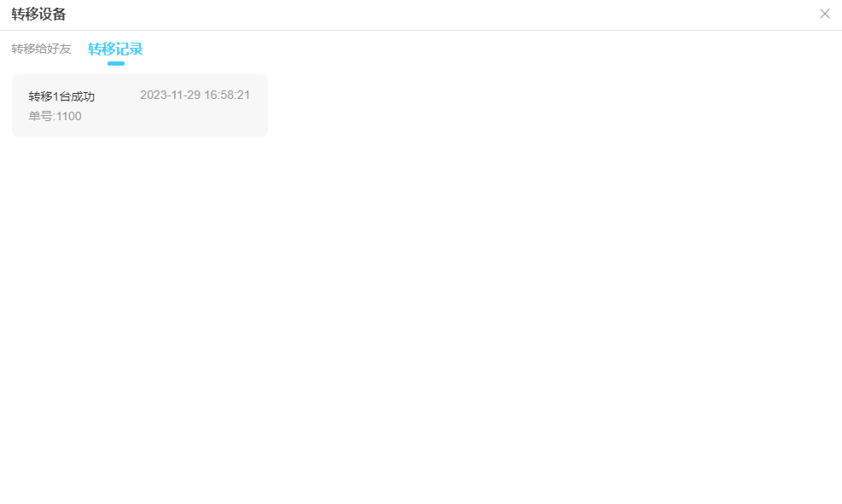This screenshot has height=504, width=842.
Task: Click the 转移1台成功 record heading
Action: click(61, 96)
